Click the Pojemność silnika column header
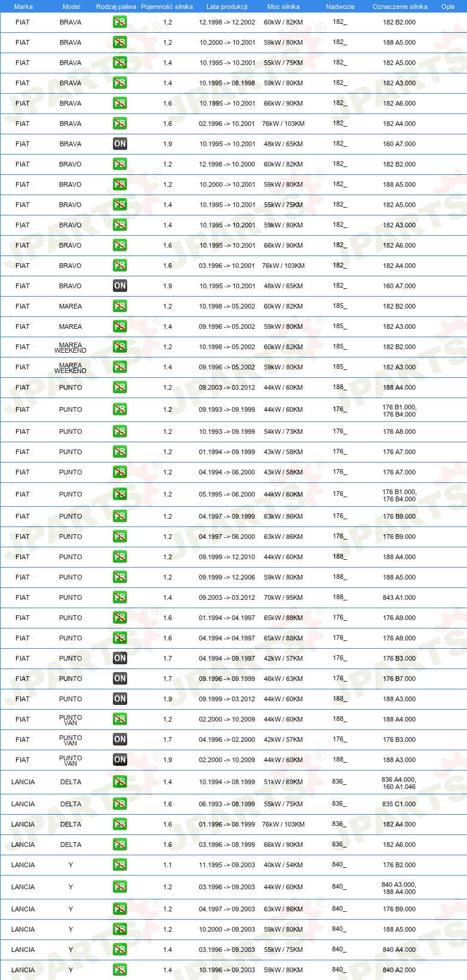The height and width of the screenshot is (980, 467). click(167, 7)
